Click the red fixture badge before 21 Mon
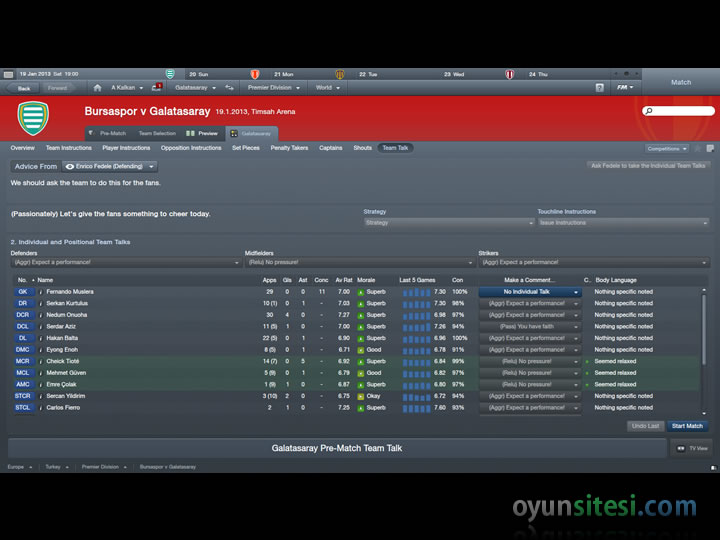720x540 pixels. pyautogui.click(x=255, y=74)
